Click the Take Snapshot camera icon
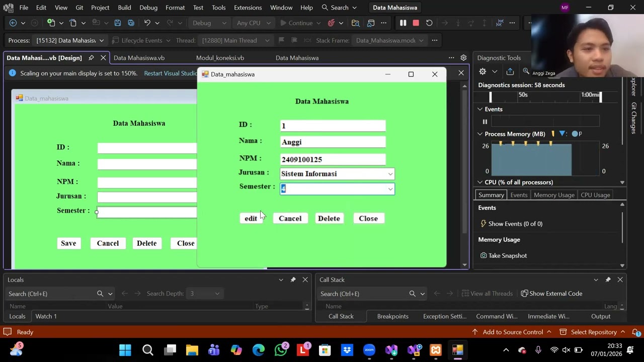Viewport: 644px width, 362px height. [x=484, y=255]
